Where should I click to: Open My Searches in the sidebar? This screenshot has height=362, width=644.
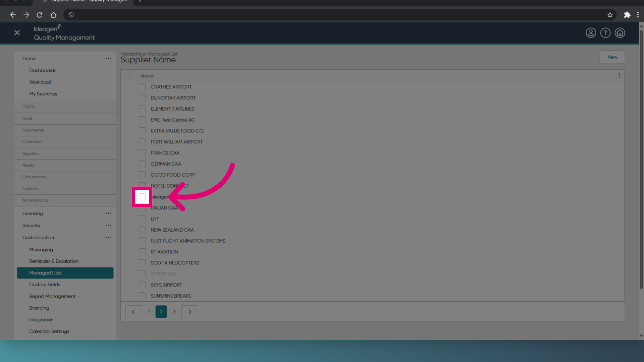point(43,94)
